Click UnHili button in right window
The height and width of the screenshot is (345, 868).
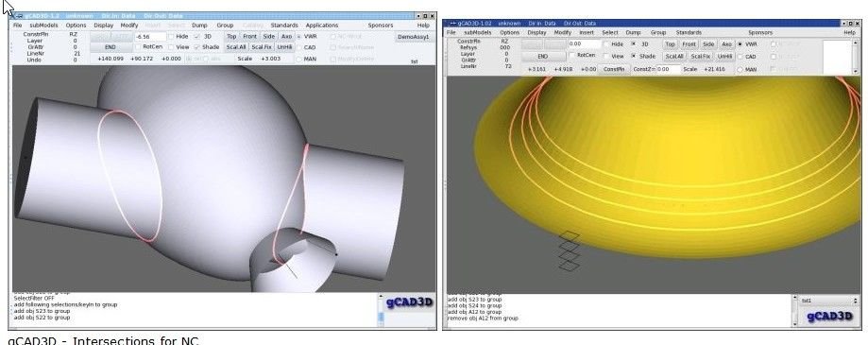click(724, 57)
